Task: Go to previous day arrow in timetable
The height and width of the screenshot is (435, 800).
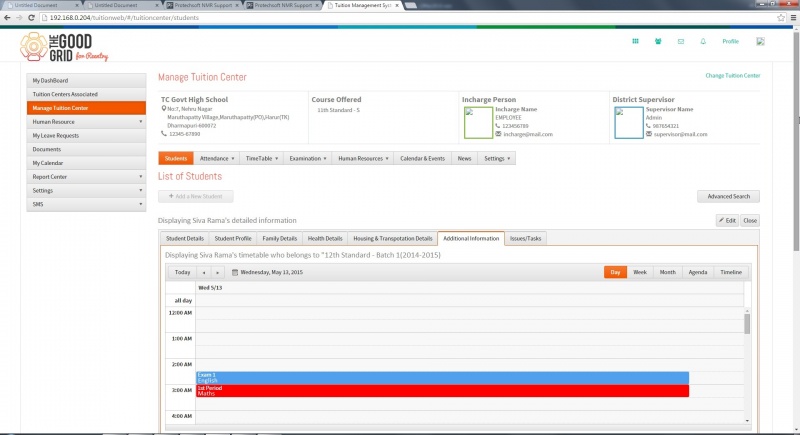Action: click(204, 272)
